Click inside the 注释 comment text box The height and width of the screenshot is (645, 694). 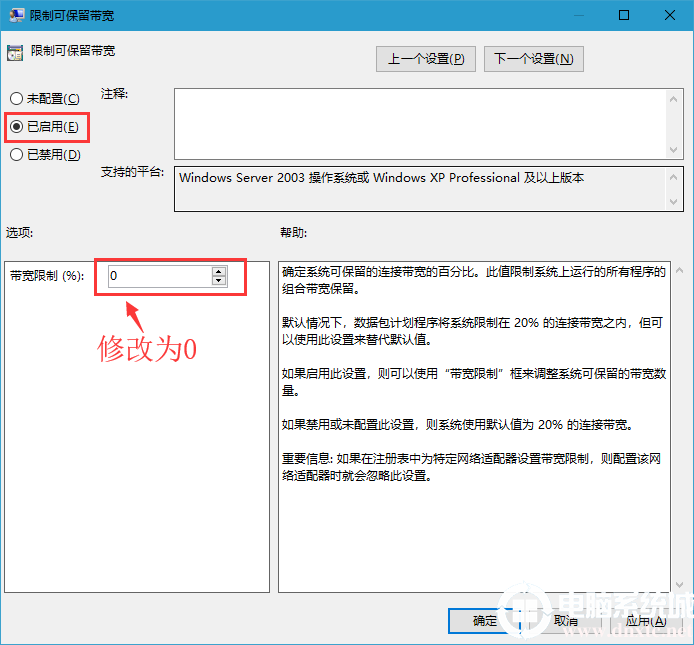(x=420, y=124)
